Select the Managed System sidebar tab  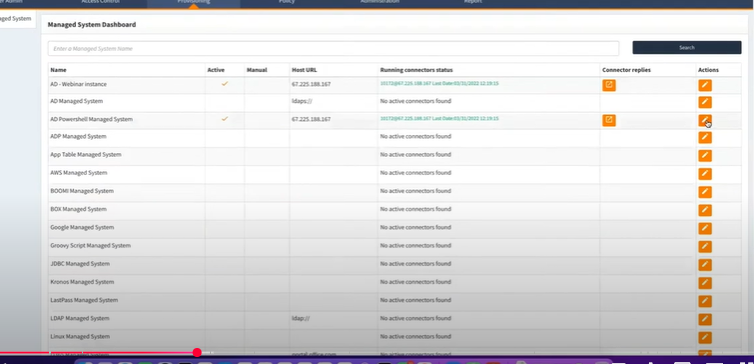(17, 19)
